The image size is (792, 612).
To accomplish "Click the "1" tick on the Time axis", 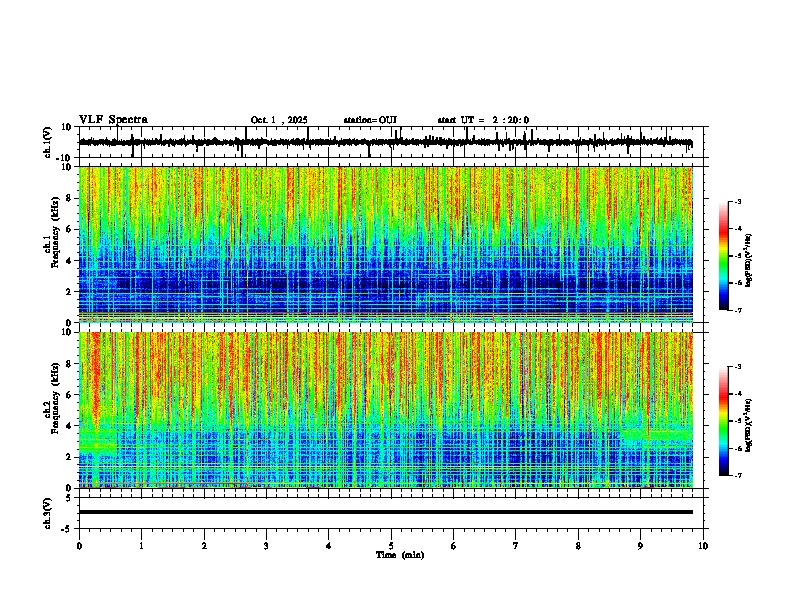I will coord(141,546).
